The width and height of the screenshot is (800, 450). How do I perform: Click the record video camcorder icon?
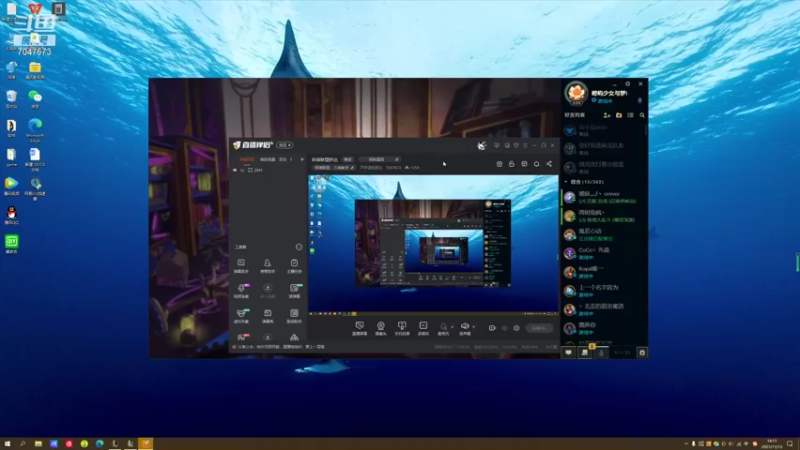pyautogui.click(x=492, y=328)
